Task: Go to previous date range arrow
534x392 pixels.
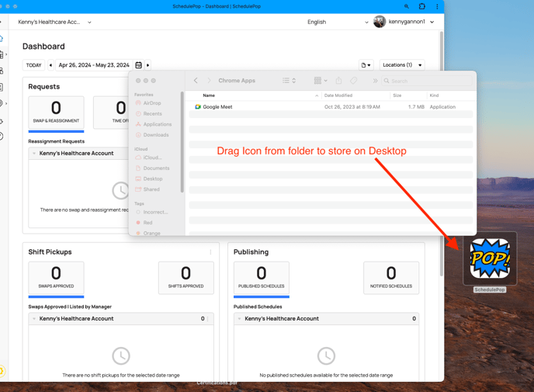Action: pyautogui.click(x=50, y=65)
